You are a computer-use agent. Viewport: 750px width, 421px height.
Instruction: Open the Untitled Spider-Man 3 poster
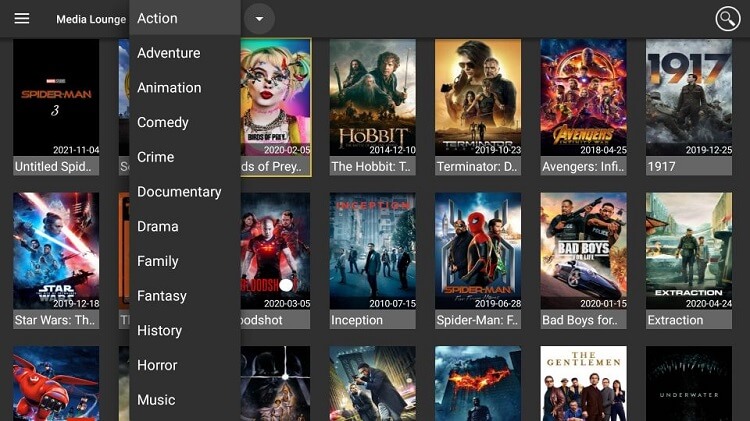coord(56,98)
